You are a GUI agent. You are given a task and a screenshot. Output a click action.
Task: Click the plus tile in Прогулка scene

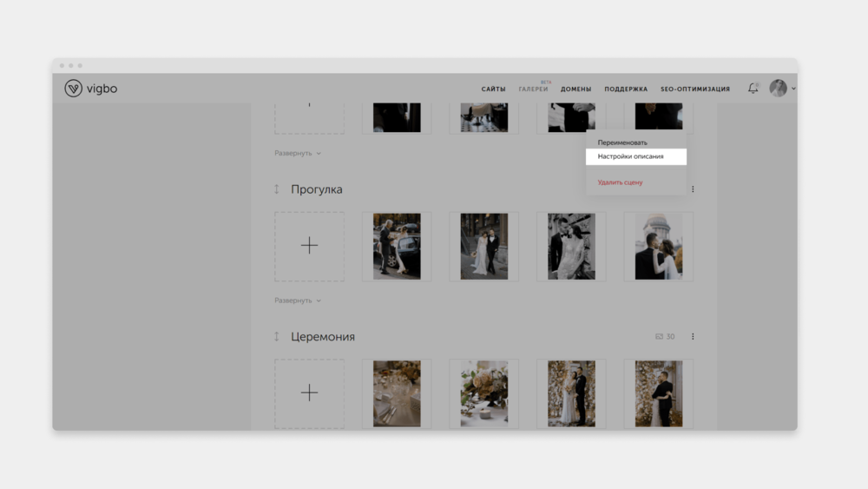pos(309,246)
